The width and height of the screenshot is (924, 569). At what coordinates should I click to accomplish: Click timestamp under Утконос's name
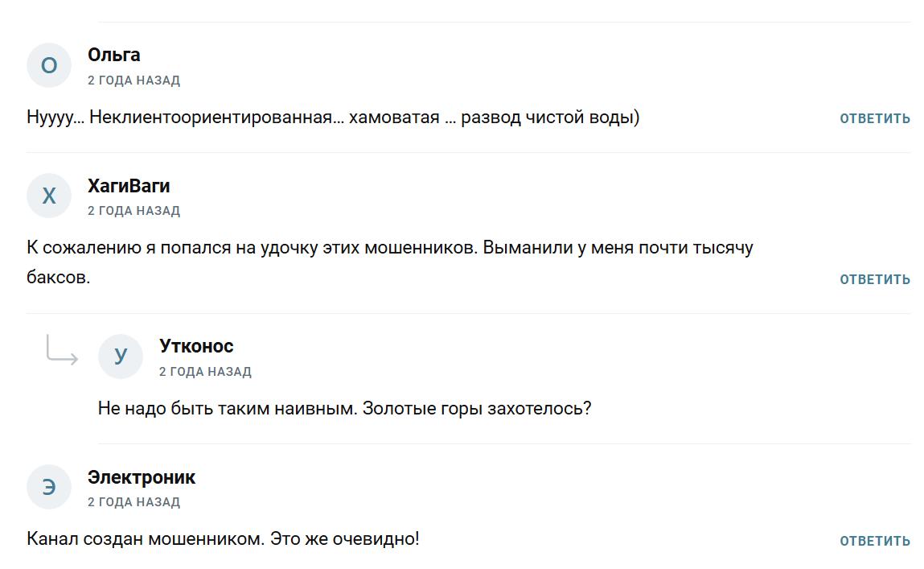pos(205,371)
